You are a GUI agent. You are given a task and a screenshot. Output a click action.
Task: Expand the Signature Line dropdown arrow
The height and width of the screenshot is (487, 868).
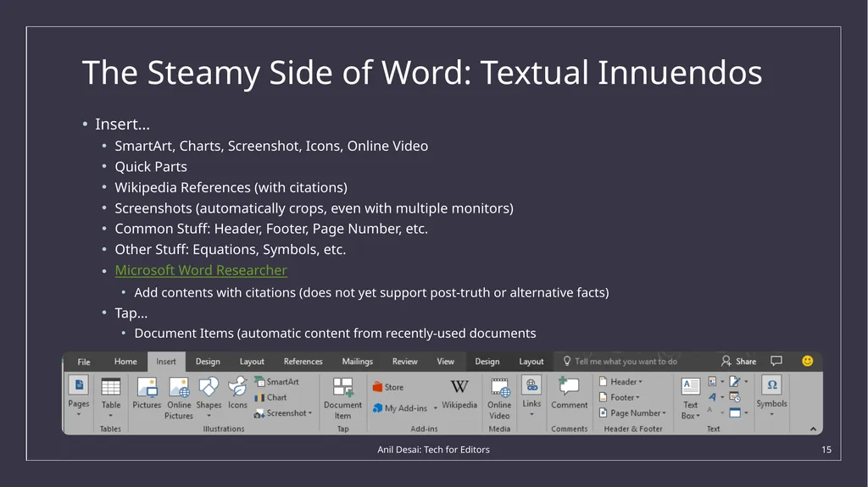click(746, 381)
